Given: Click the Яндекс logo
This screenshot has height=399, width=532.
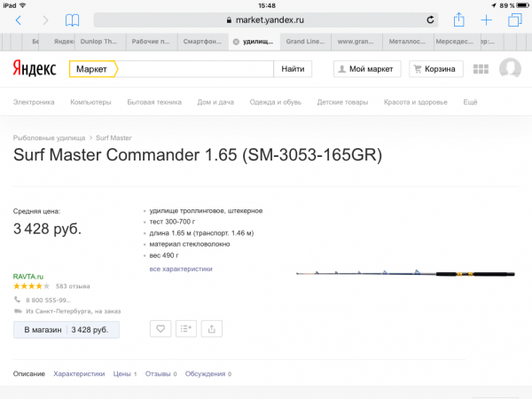Looking at the screenshot, I should click(35, 68).
